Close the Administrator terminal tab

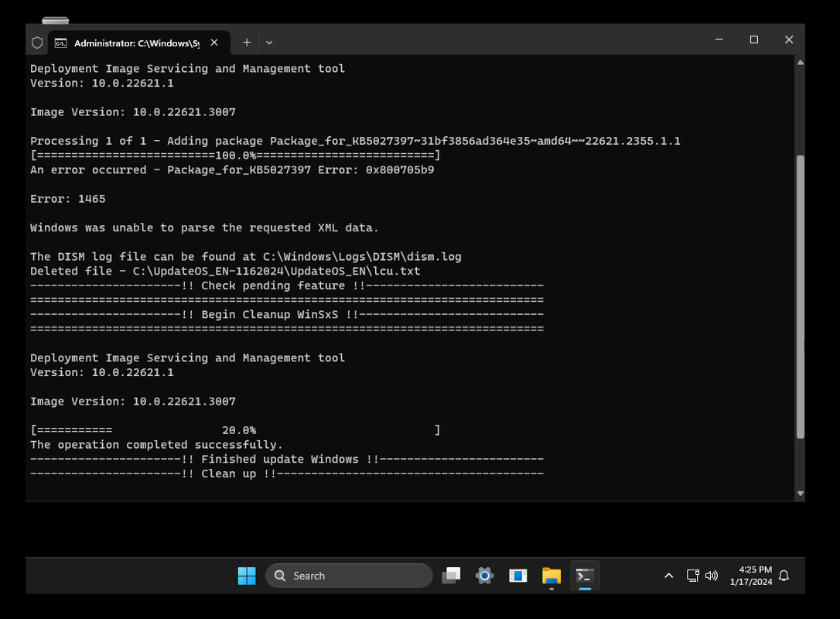(x=214, y=43)
